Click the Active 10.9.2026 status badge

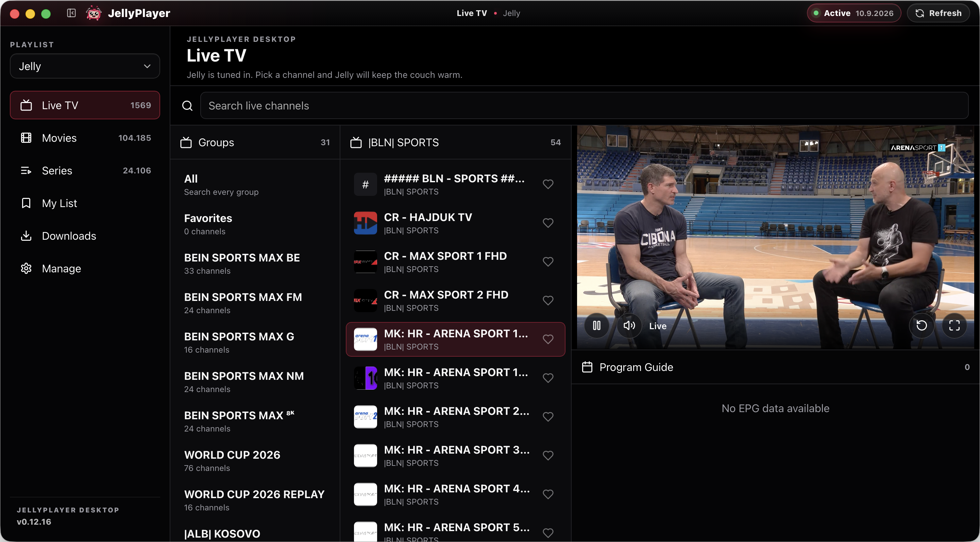tap(854, 13)
